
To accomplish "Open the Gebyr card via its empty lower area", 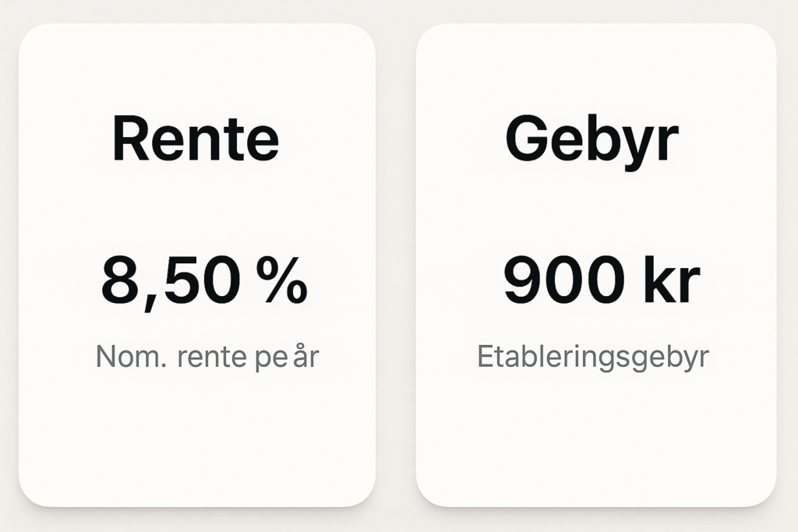I will coord(596,438).
